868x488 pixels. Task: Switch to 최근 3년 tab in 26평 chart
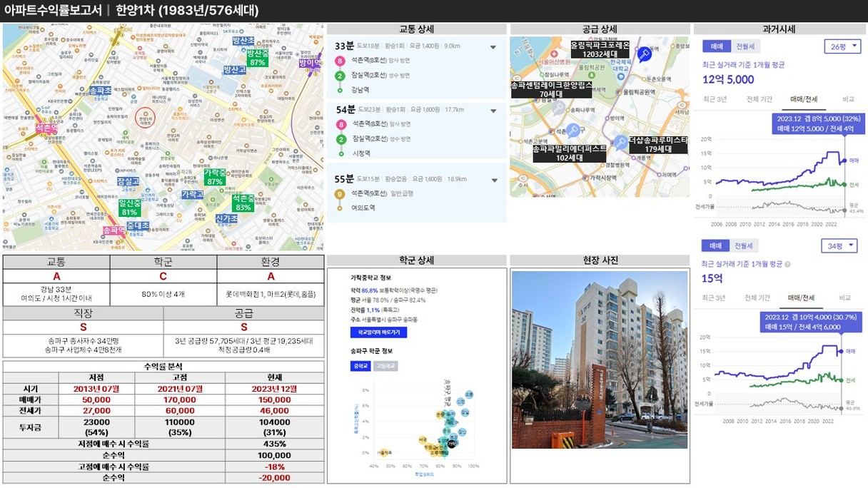coord(715,99)
